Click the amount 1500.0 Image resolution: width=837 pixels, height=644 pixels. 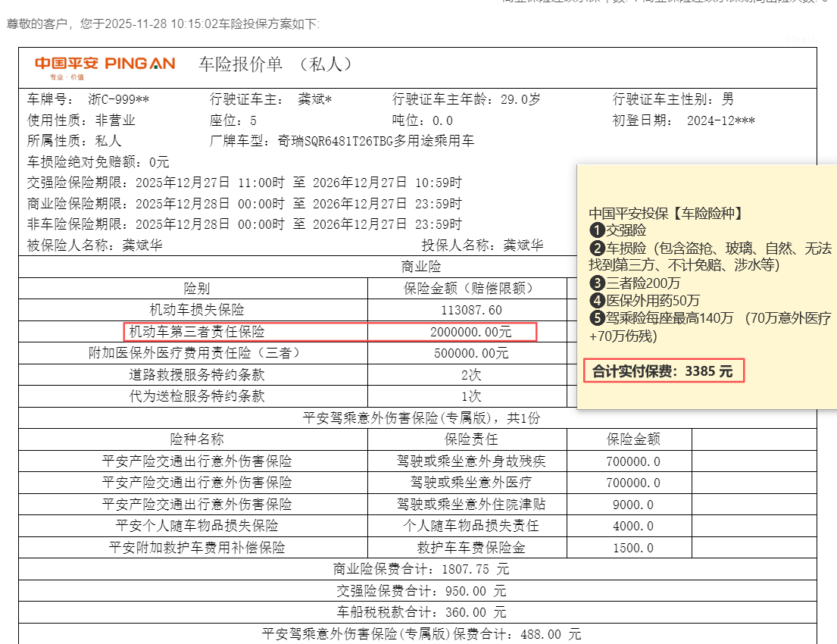coord(633,548)
